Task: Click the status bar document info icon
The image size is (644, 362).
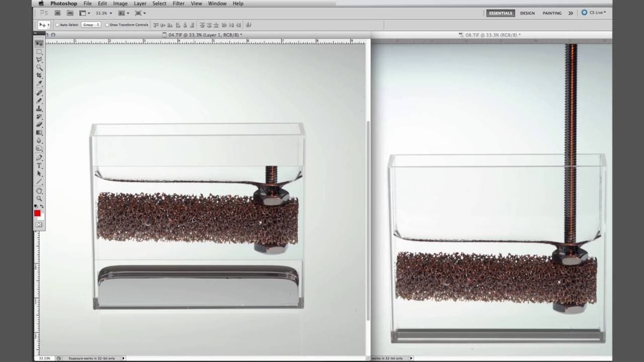Action: [59, 358]
